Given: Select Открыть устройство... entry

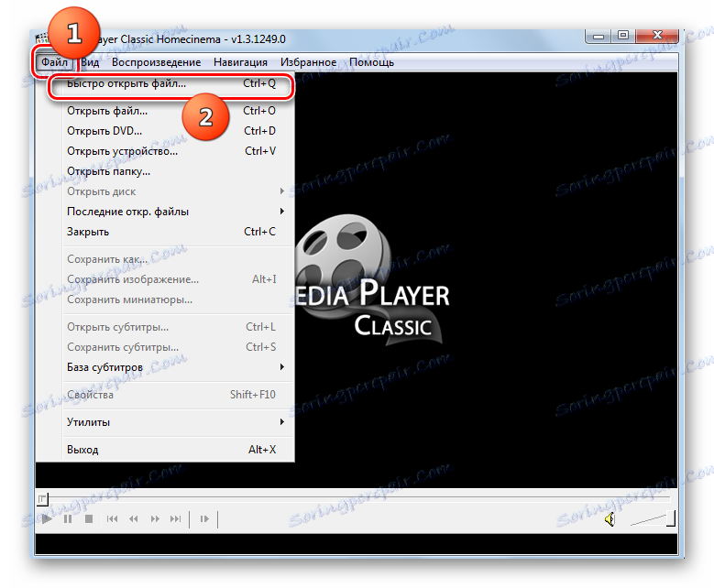Looking at the screenshot, I should (171, 151).
